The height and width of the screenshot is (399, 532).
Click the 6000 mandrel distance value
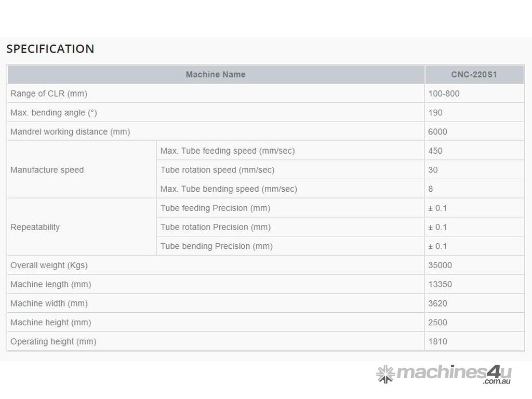437,132
